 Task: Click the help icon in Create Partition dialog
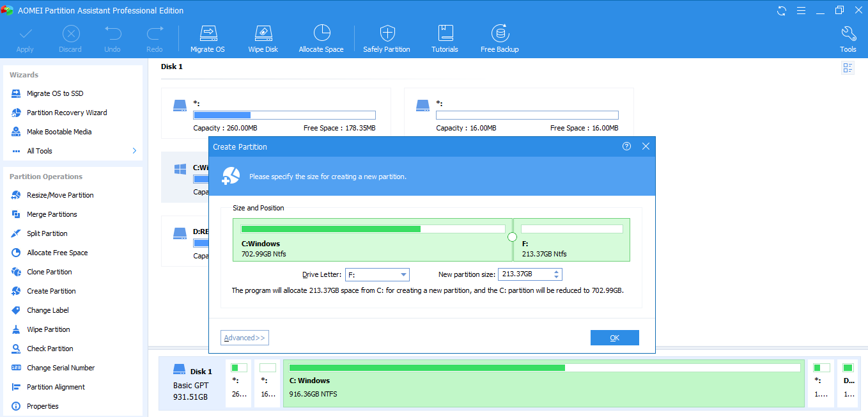tap(626, 146)
